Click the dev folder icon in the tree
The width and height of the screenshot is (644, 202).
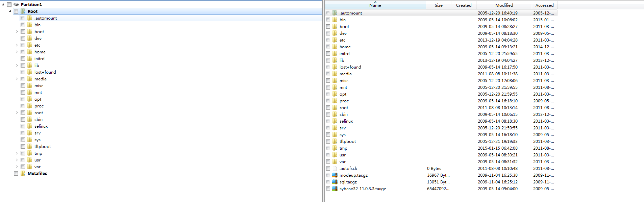click(30, 38)
